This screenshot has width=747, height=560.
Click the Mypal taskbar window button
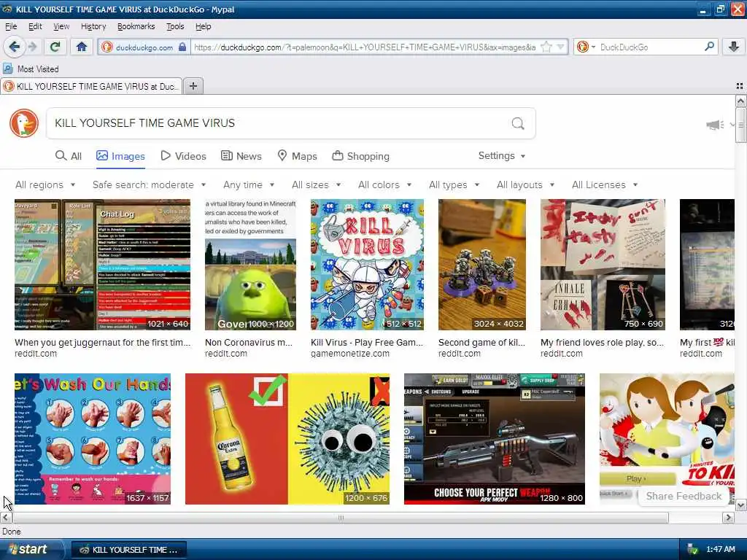tap(128, 550)
